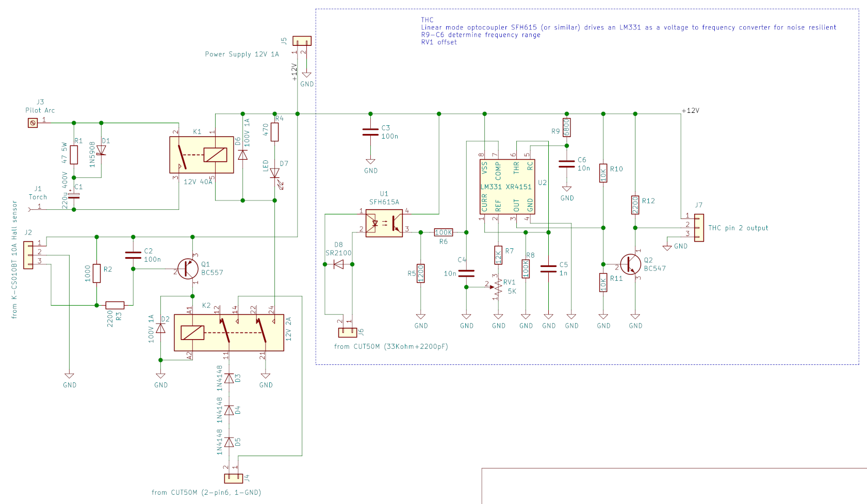
Task: Click the J6 connector symbol
Action: point(347,332)
